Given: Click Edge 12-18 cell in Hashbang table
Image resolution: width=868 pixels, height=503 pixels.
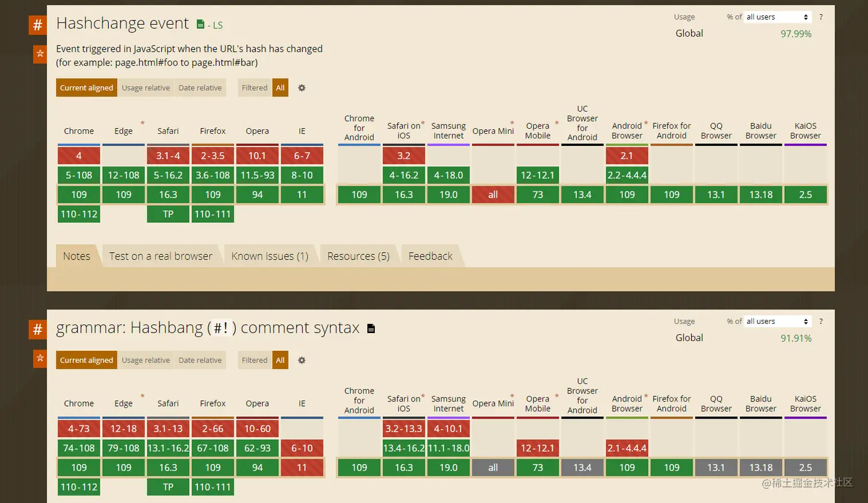Looking at the screenshot, I should pos(123,428).
